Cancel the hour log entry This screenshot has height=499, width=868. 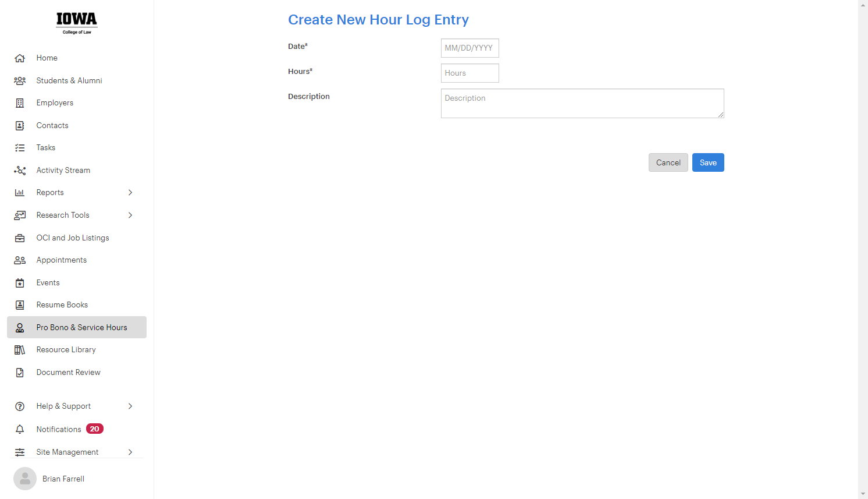tap(668, 162)
